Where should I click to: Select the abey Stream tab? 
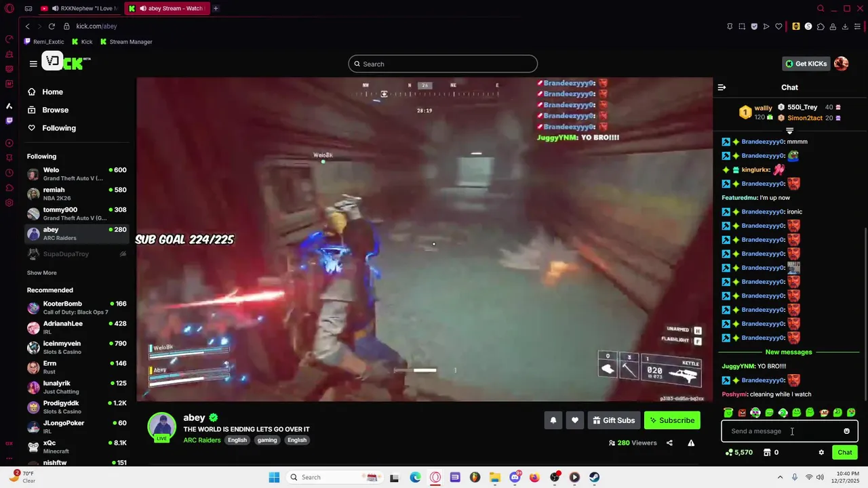coord(166,8)
